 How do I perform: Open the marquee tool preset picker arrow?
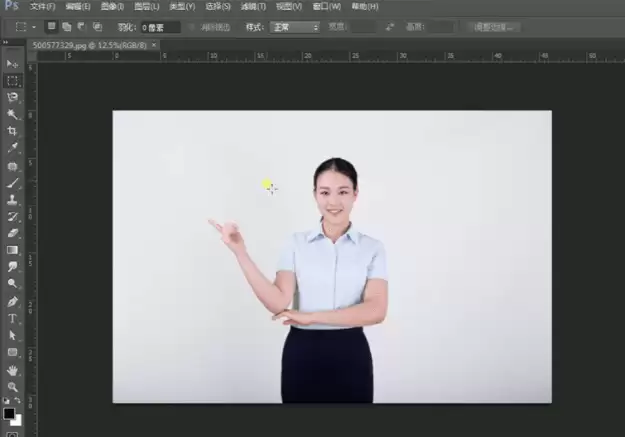34,27
